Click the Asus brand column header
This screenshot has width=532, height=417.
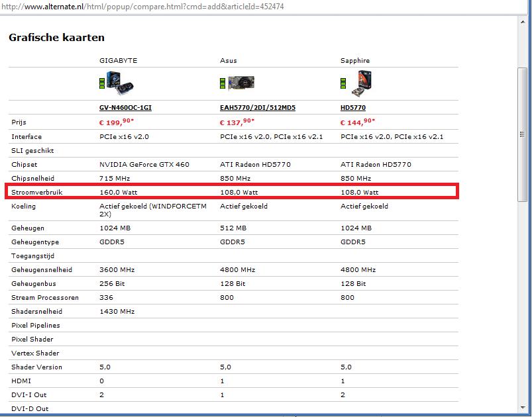click(x=229, y=61)
